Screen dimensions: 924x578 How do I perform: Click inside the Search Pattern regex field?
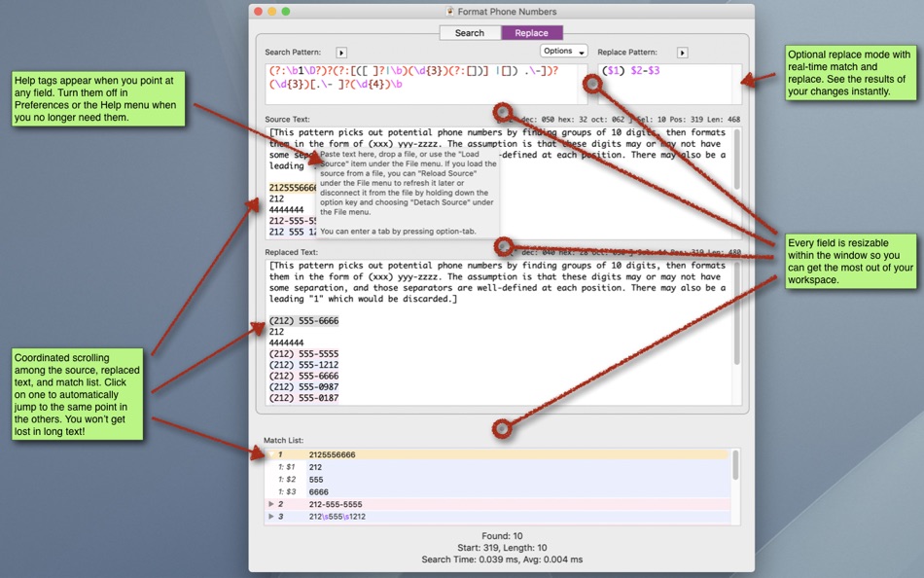point(425,84)
